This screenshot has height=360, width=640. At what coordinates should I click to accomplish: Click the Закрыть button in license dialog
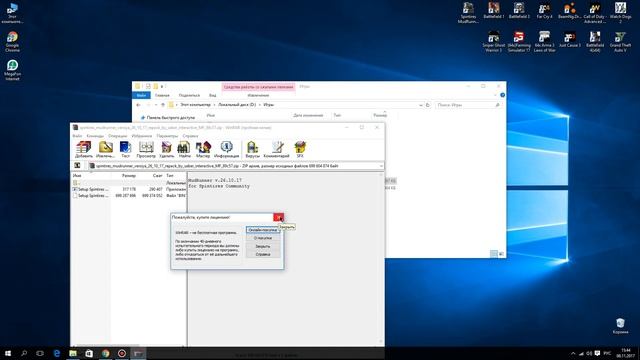click(263, 246)
